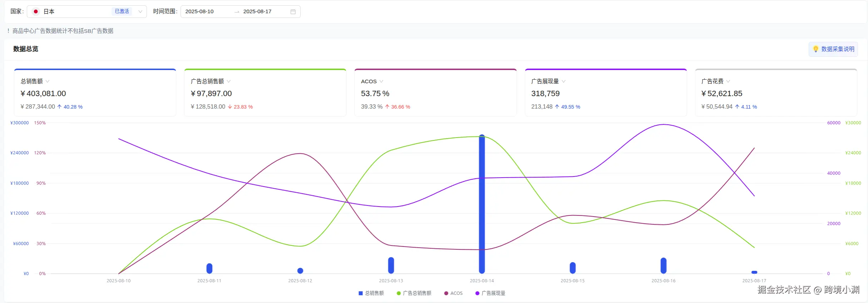
Task: Open the 数据采集说明 button
Action: [x=833, y=49]
